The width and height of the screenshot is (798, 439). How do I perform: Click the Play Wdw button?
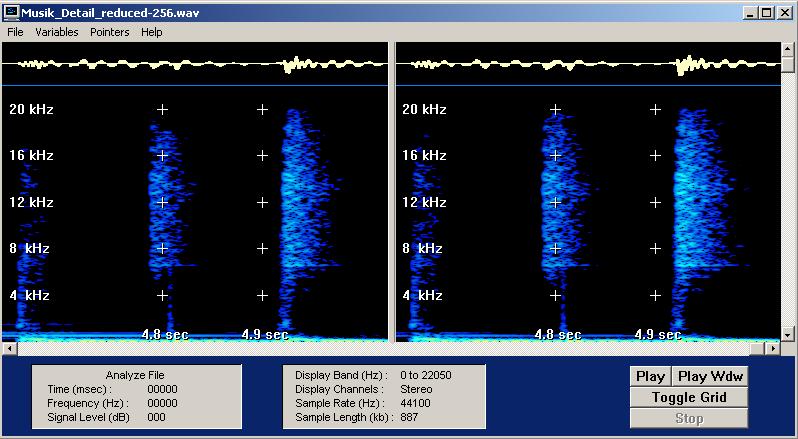click(x=710, y=376)
